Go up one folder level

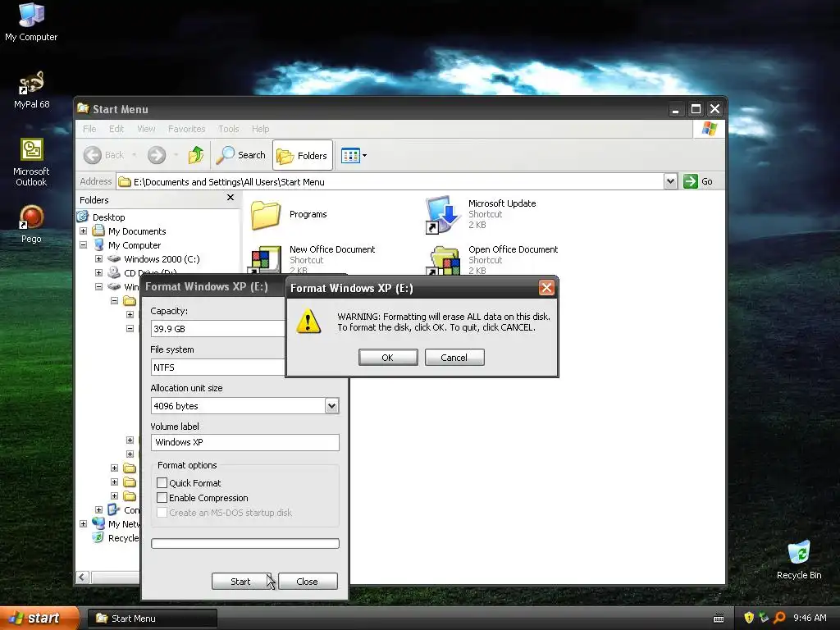[196, 155]
